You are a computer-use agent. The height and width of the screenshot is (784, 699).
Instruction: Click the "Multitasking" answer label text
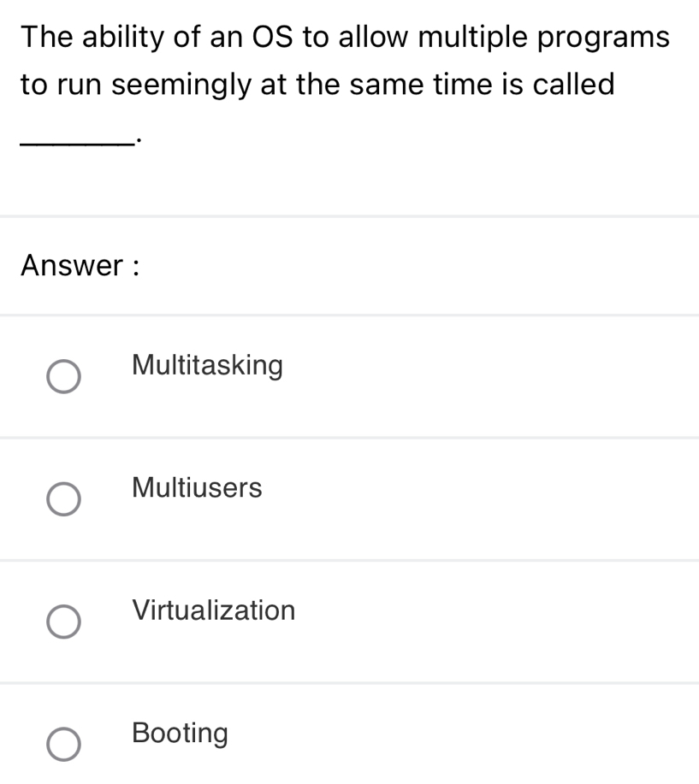click(x=208, y=366)
